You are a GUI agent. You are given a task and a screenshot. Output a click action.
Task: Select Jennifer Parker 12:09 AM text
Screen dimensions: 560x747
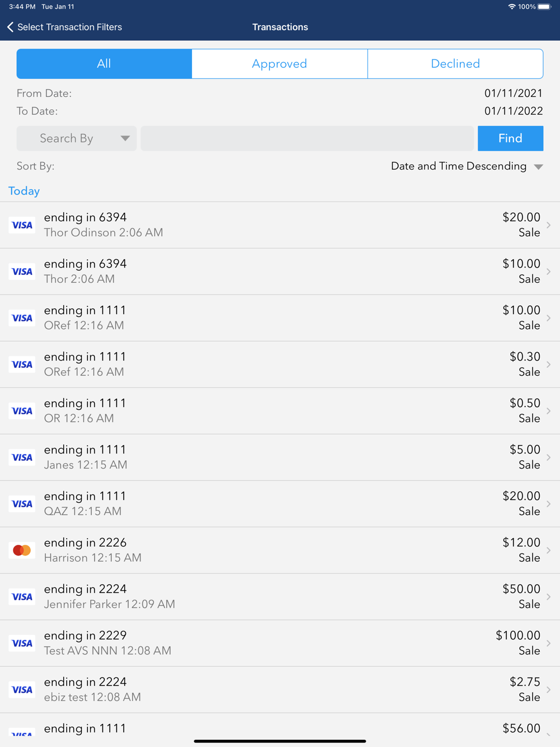[110, 604]
